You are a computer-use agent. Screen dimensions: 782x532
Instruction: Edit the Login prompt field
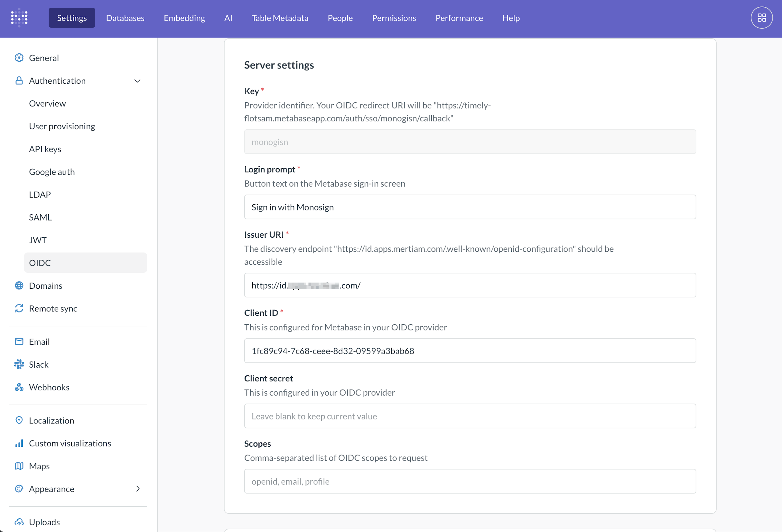470,207
